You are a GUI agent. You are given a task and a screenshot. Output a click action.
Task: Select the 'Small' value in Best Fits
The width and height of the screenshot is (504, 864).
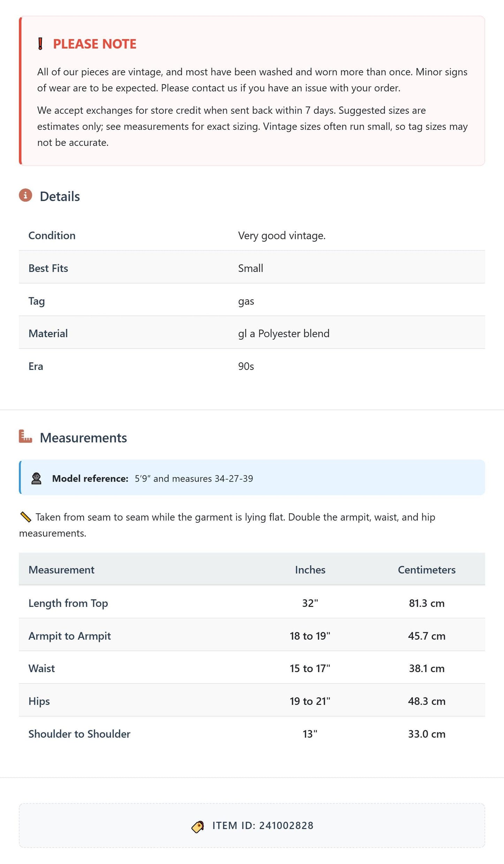coord(250,268)
